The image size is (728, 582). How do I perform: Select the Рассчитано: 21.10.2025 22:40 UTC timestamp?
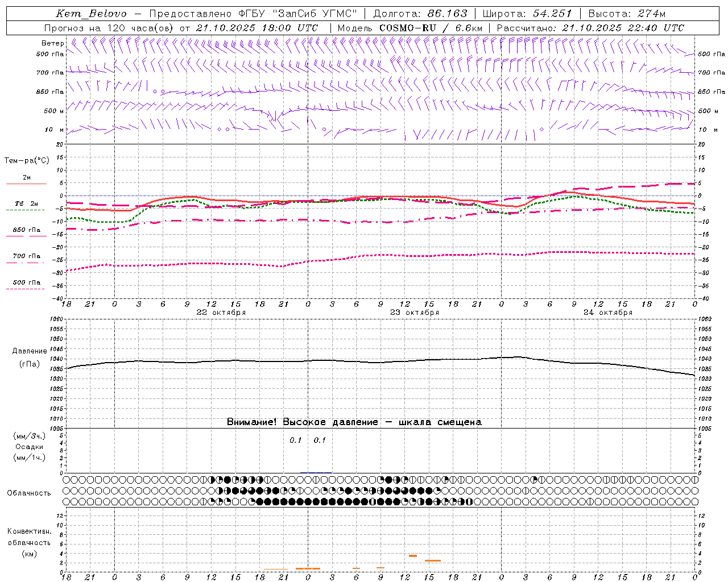click(x=590, y=28)
